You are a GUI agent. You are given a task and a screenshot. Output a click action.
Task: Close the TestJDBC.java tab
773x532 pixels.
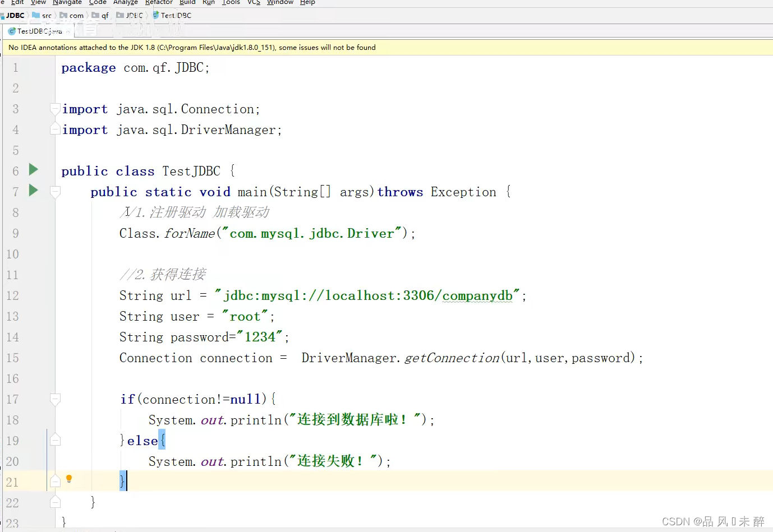pyautogui.click(x=68, y=31)
